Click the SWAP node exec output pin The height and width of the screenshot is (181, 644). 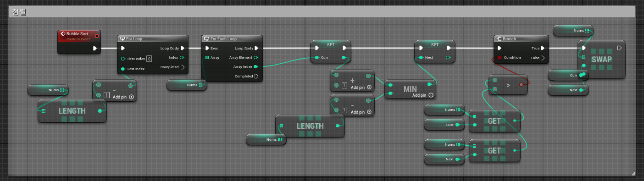(x=619, y=48)
